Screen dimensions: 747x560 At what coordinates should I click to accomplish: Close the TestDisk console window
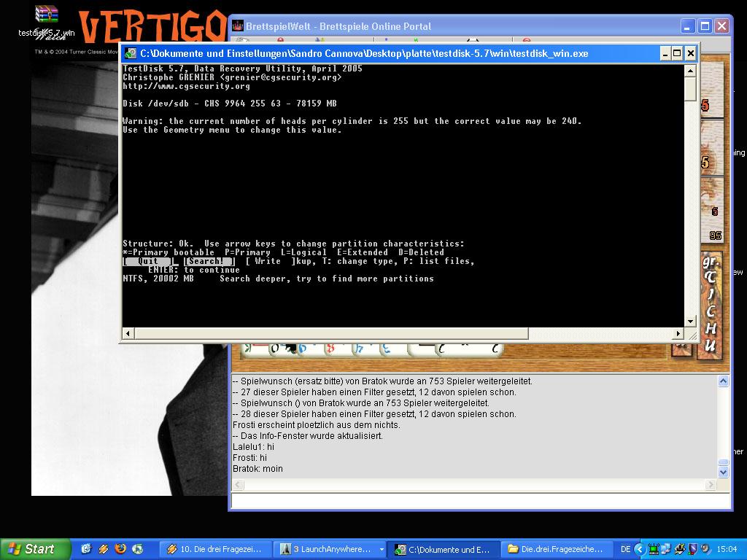[690, 53]
